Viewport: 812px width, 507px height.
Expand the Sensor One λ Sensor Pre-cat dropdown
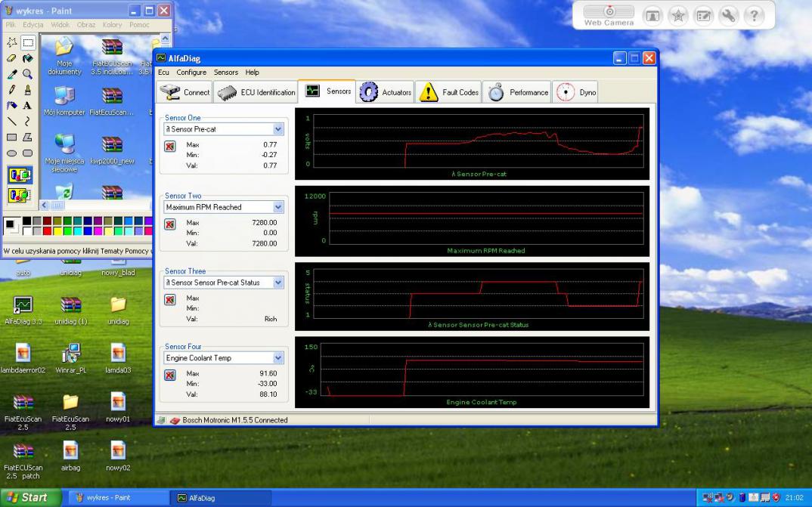[277, 130]
